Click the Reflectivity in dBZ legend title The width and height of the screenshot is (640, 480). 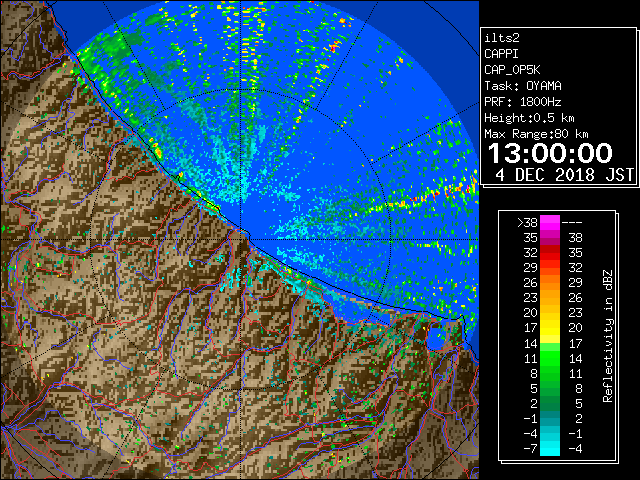tap(608, 336)
